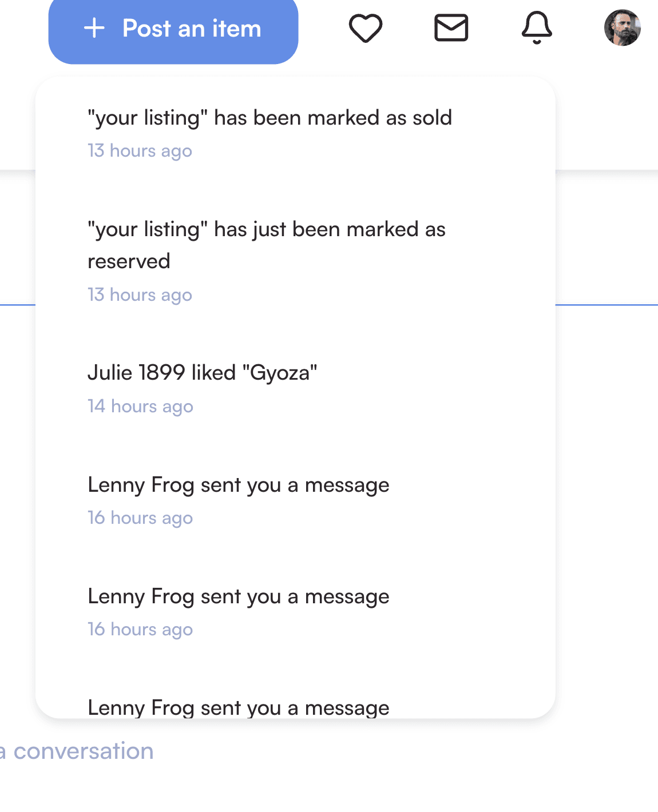Screen dimensions: 658x812
Task: Click the Post an item button
Action: pos(173,29)
